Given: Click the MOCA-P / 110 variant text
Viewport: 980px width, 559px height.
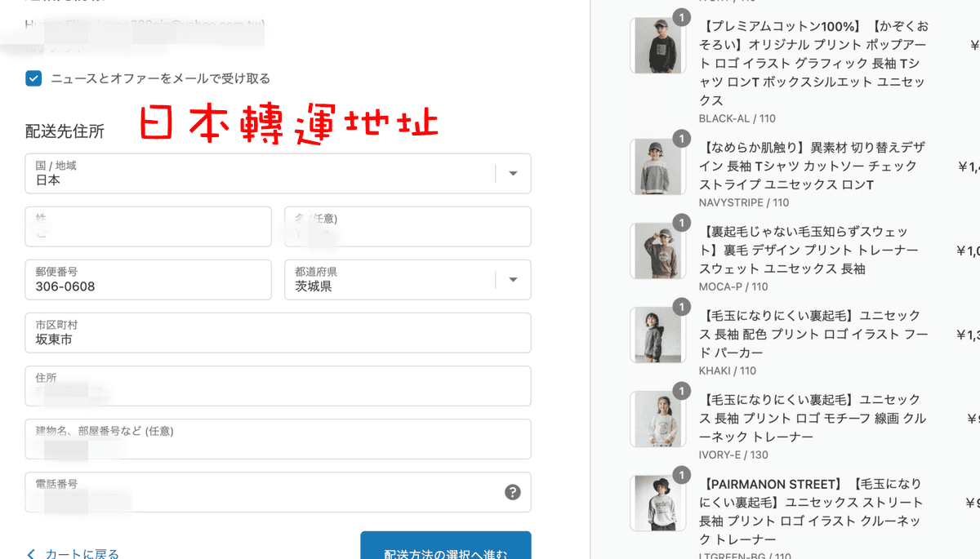Looking at the screenshot, I should click(x=733, y=286).
